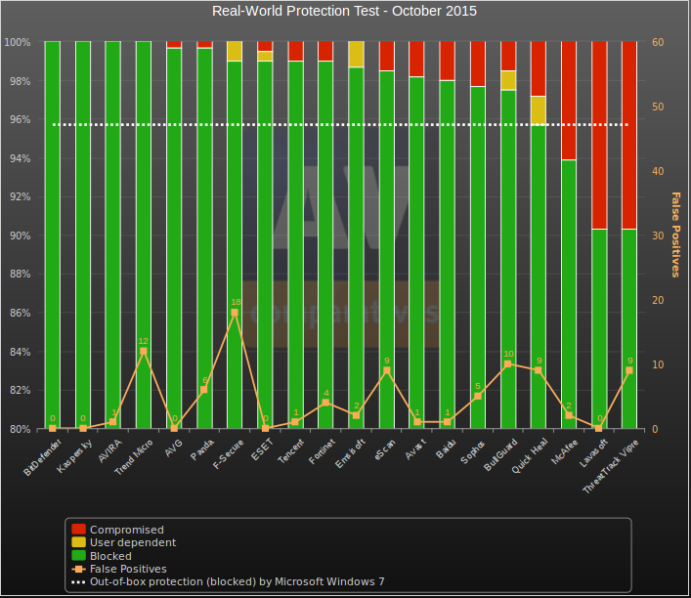This screenshot has width=691, height=598.
Task: Click the Lavasoft false positives marker at zero
Action: click(x=598, y=428)
